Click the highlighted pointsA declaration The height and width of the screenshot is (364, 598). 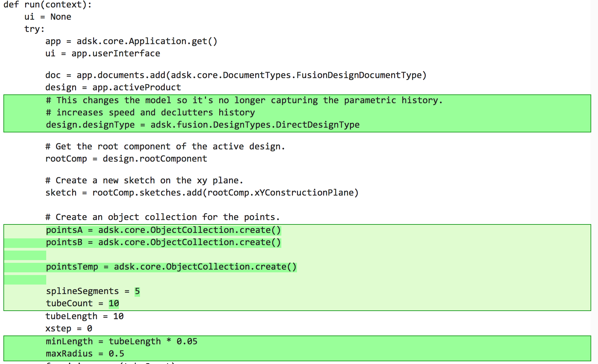pos(163,230)
